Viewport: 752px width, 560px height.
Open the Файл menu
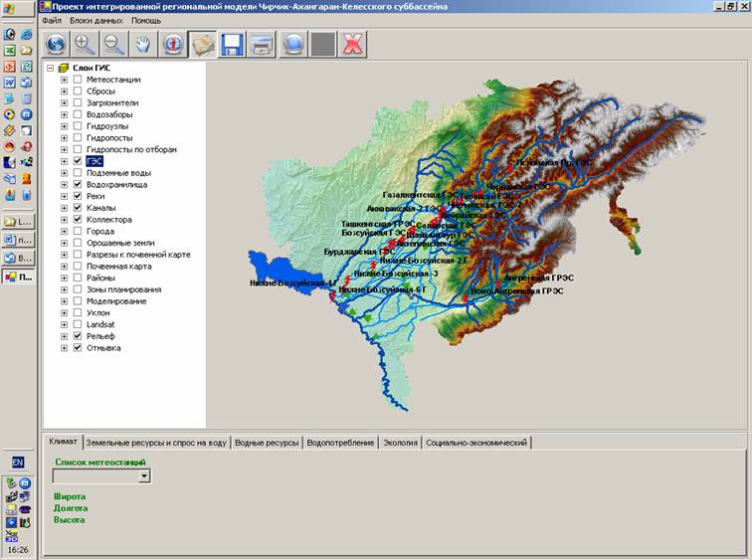[52, 20]
